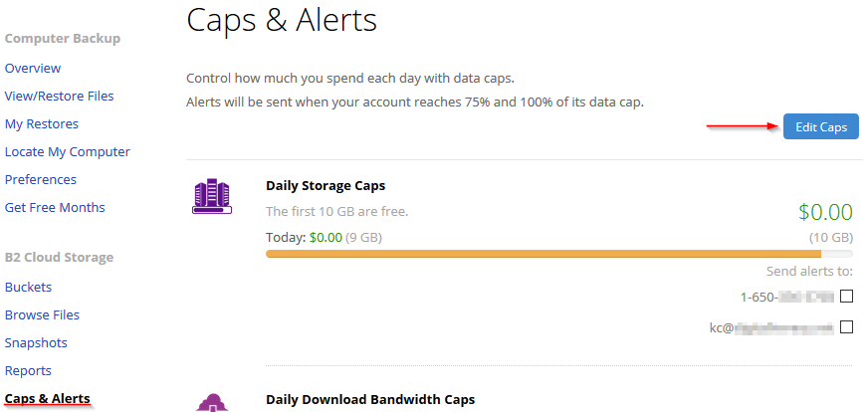Click the green $0.00 storage cap amount
Screen dimensions: 868x412
[825, 212]
